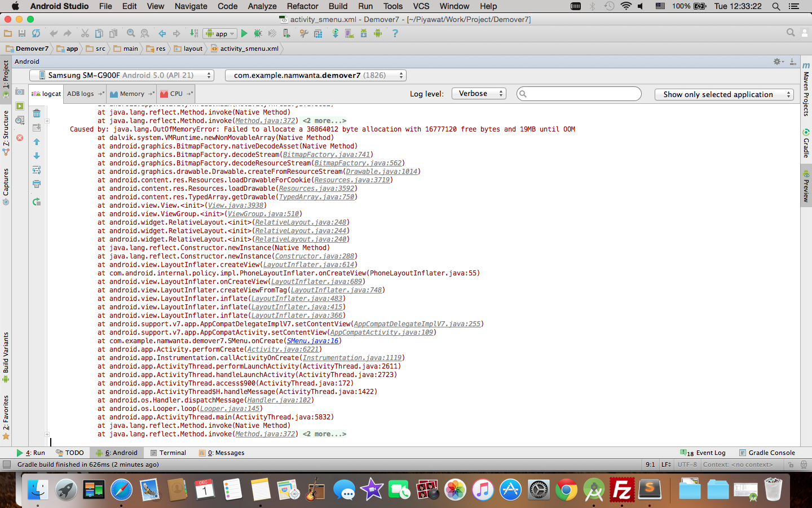Click the System Information icon
Screen dimensions: 812x508
[20, 120]
